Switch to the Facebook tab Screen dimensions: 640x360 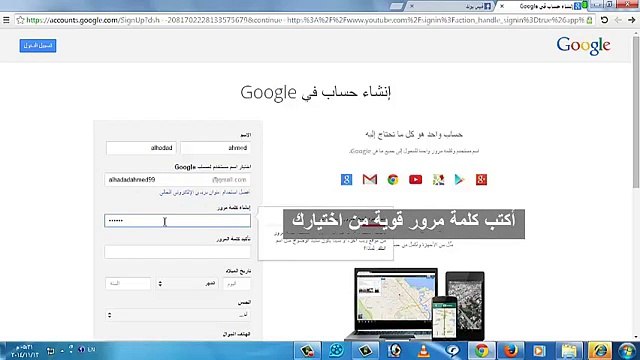451,6
